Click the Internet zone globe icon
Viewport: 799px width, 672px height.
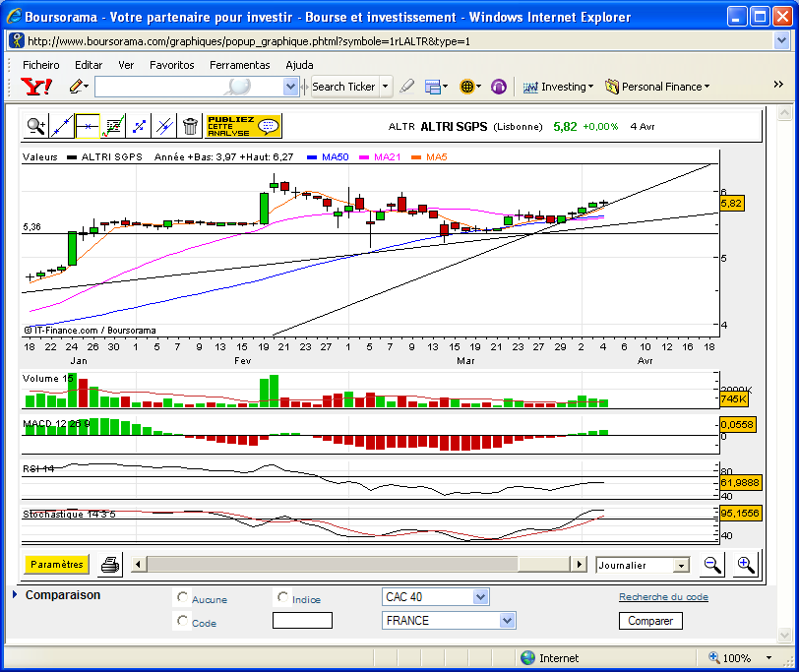click(x=527, y=658)
